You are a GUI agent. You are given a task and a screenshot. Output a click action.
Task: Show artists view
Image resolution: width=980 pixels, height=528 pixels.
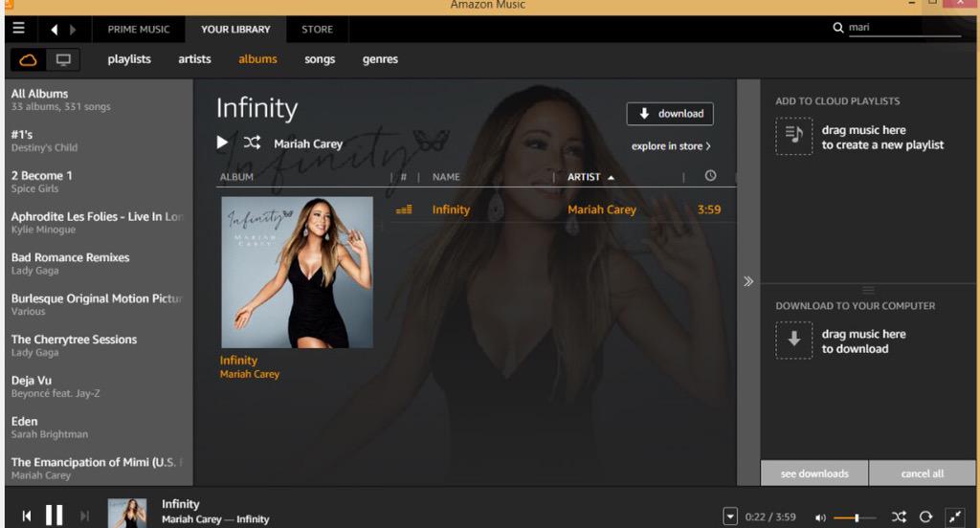tap(194, 59)
